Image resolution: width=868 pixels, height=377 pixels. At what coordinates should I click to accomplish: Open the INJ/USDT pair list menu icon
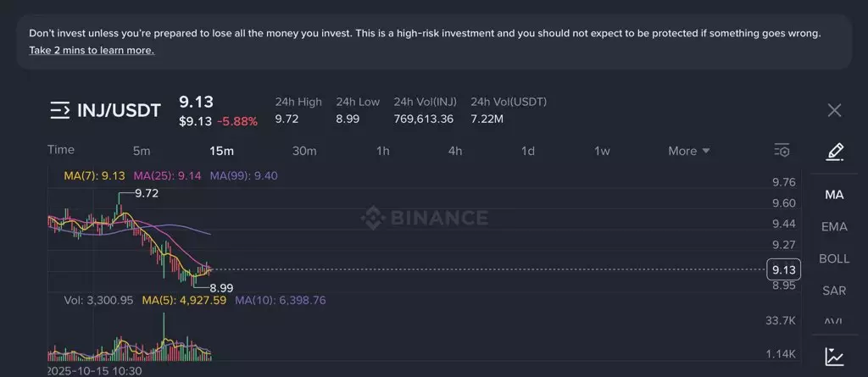click(59, 110)
